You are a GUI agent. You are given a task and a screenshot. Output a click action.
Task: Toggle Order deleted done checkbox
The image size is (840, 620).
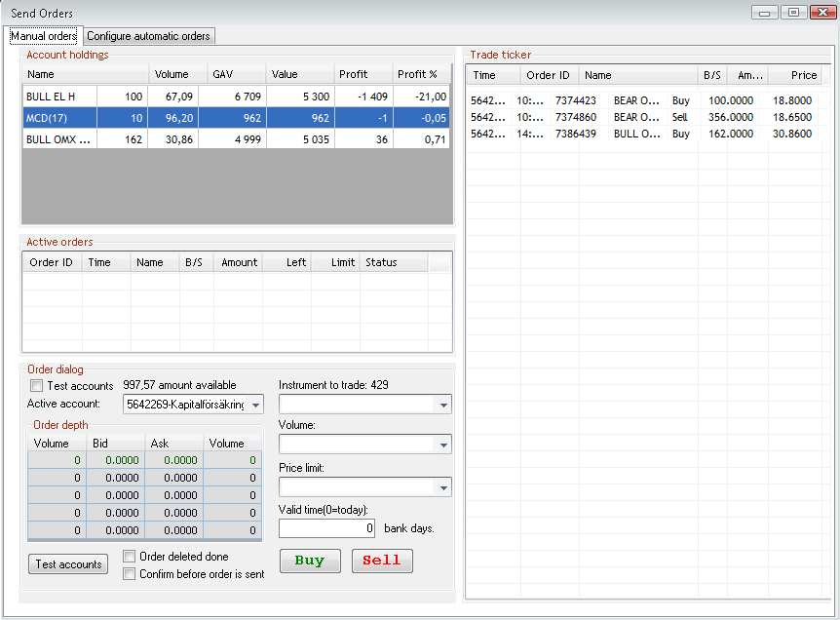[x=130, y=557]
